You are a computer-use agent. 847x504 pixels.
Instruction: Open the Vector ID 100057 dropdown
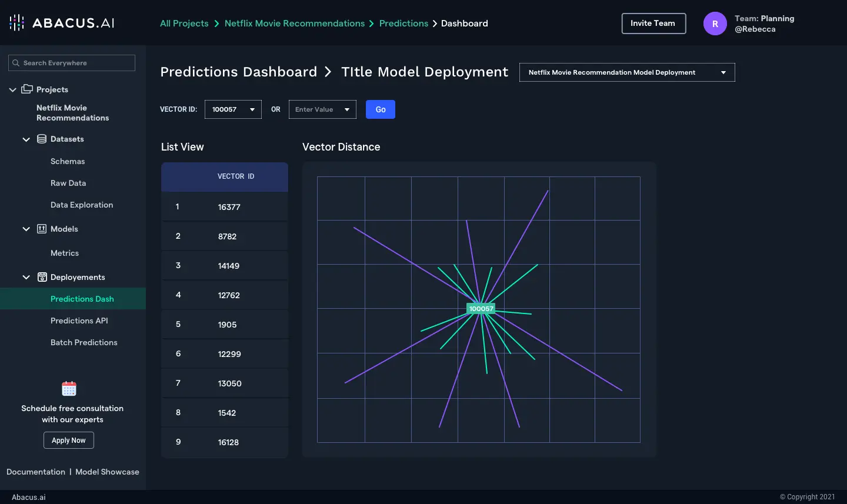point(233,109)
